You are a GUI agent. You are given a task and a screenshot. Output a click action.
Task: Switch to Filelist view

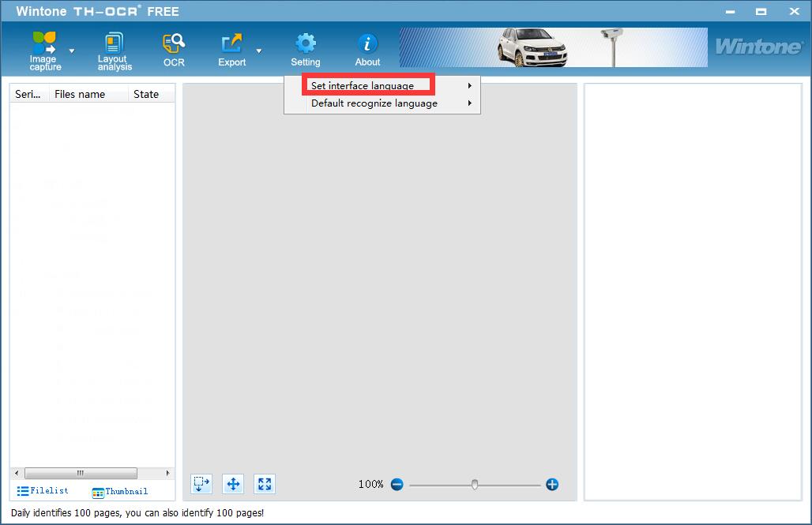(x=43, y=491)
